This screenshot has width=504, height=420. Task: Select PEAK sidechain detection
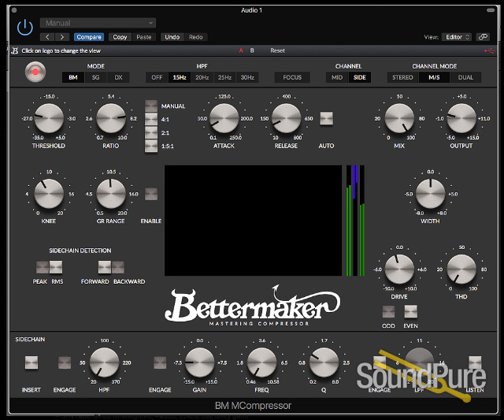click(42, 267)
